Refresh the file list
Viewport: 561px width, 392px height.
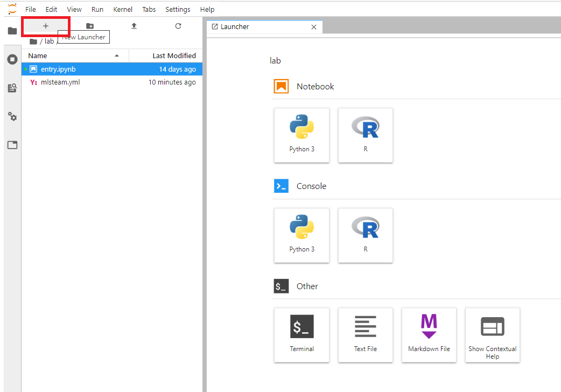(x=178, y=26)
